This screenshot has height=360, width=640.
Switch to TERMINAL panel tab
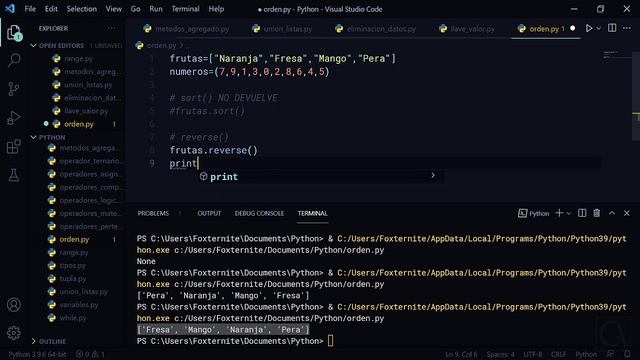(x=313, y=213)
